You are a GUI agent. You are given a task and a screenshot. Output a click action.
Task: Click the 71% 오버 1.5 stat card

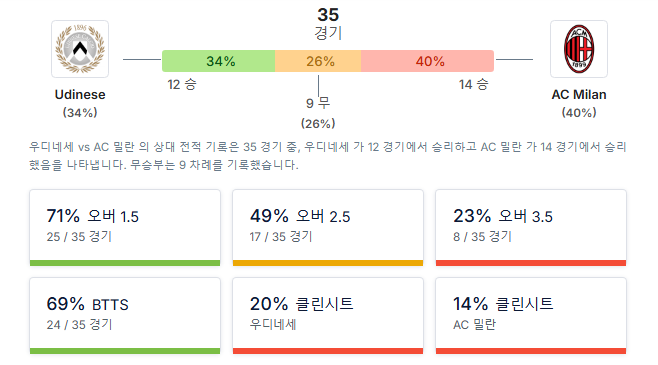[125, 228]
